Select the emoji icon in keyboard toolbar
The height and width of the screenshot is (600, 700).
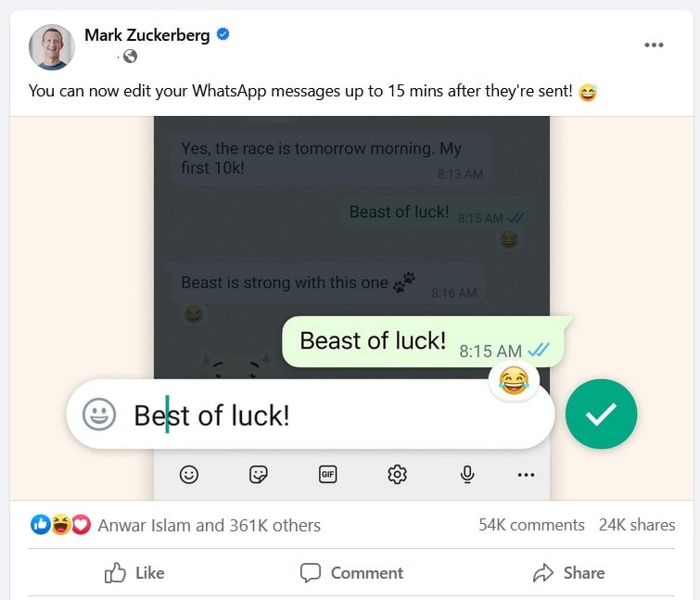(189, 474)
